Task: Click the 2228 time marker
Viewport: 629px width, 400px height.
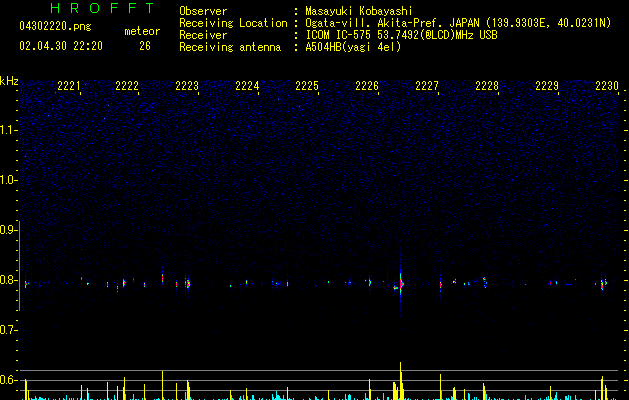Action: pyautogui.click(x=487, y=86)
